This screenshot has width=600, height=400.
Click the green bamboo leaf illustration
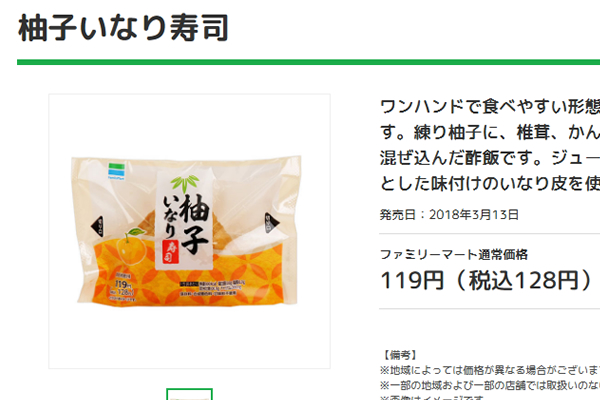(185, 183)
